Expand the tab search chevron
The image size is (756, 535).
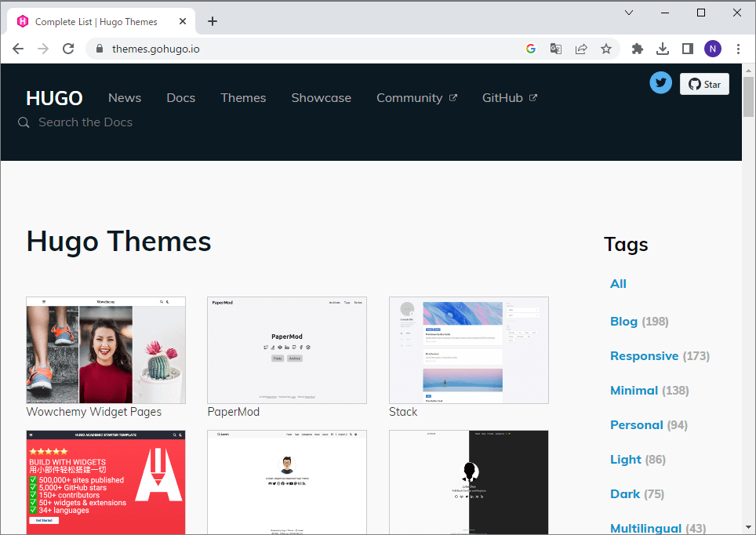point(629,13)
